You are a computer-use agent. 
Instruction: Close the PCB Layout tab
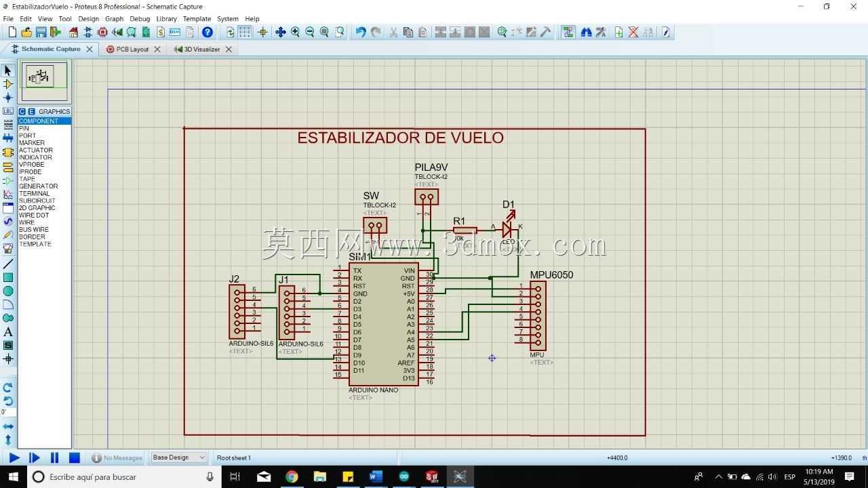[157, 49]
